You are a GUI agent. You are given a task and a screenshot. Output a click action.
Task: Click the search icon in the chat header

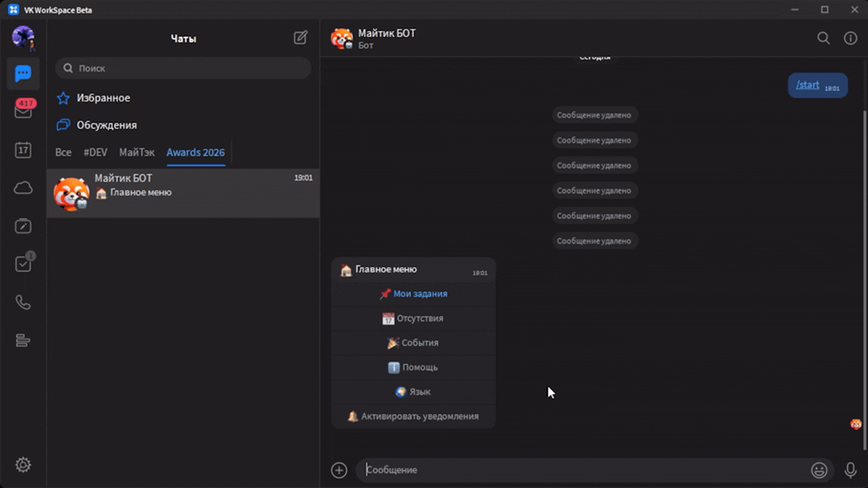823,38
